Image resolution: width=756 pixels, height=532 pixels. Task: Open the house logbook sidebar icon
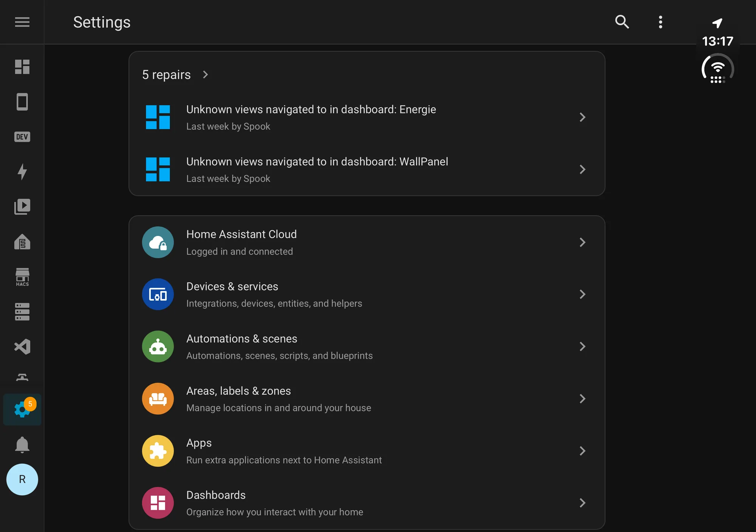coord(22,241)
